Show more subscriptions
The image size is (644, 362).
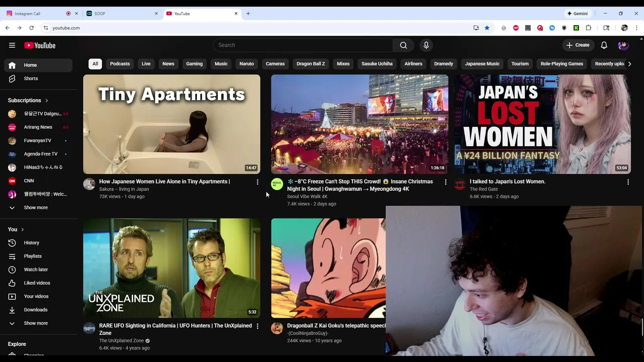[x=38, y=208]
